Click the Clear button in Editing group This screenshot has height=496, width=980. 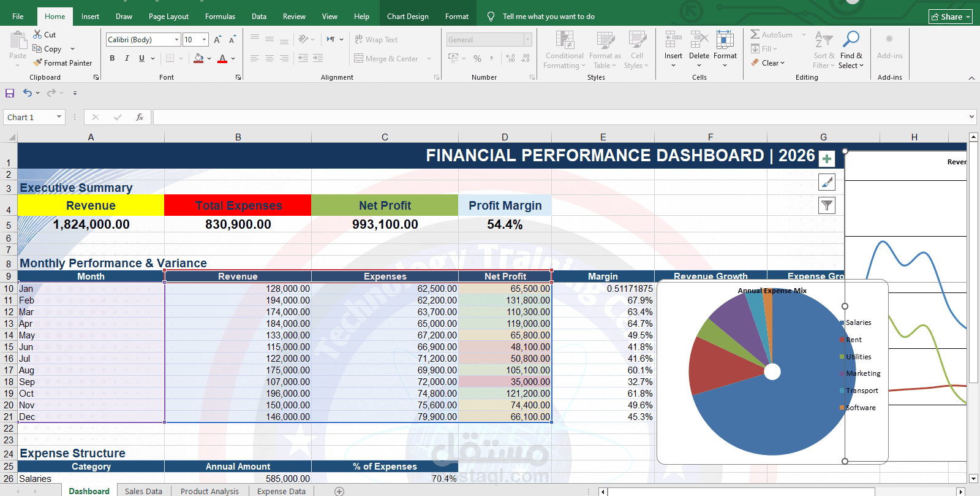point(768,63)
